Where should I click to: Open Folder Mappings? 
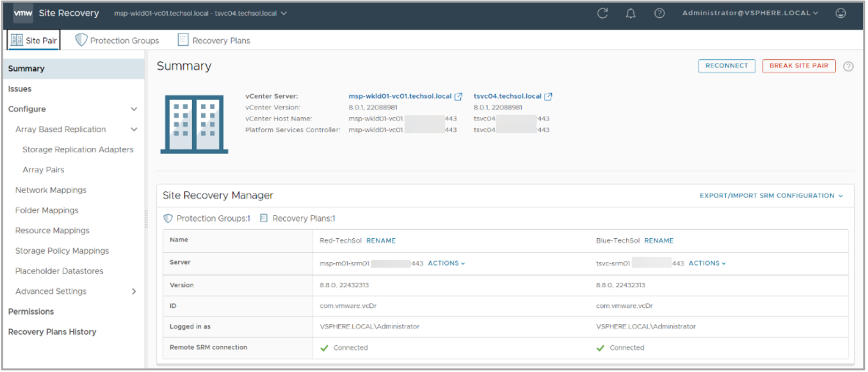46,210
